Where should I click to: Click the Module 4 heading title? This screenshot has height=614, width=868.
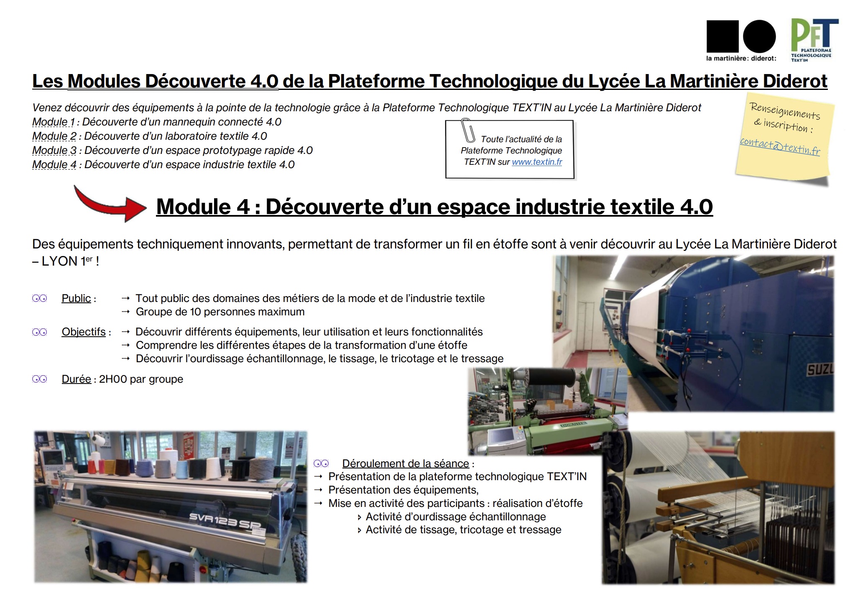434,207
